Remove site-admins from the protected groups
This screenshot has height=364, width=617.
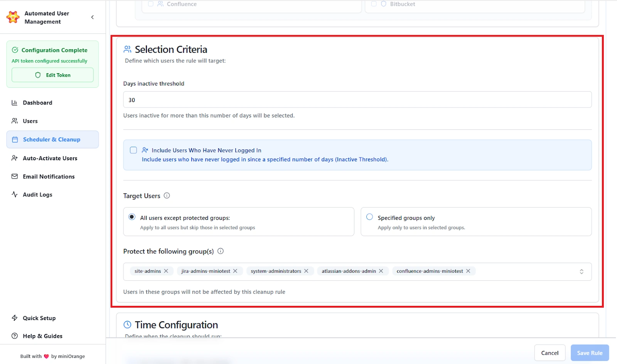[x=166, y=271]
